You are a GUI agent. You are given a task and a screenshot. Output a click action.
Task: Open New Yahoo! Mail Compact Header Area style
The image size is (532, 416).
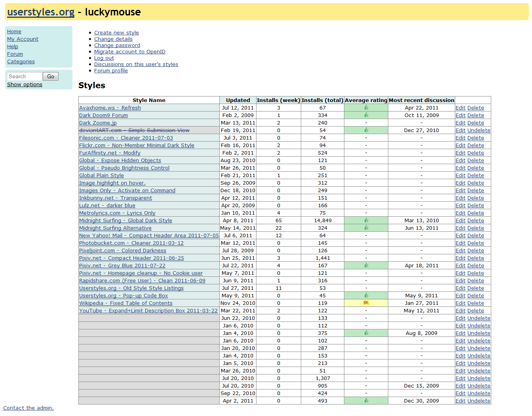tap(149, 235)
